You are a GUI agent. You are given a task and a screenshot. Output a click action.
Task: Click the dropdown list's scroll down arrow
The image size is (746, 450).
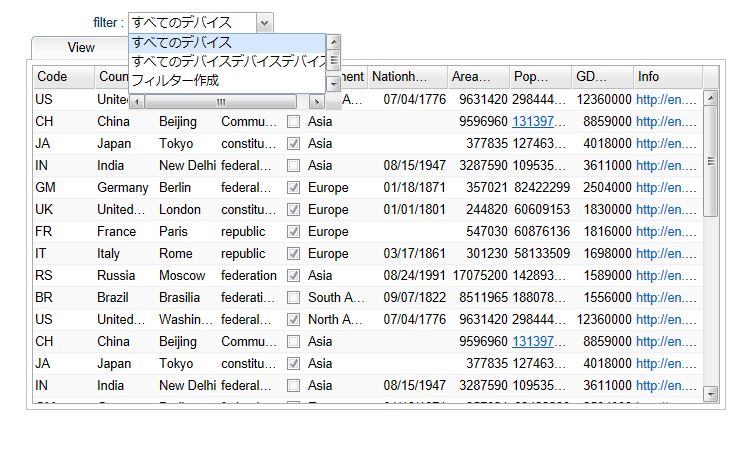(334, 86)
